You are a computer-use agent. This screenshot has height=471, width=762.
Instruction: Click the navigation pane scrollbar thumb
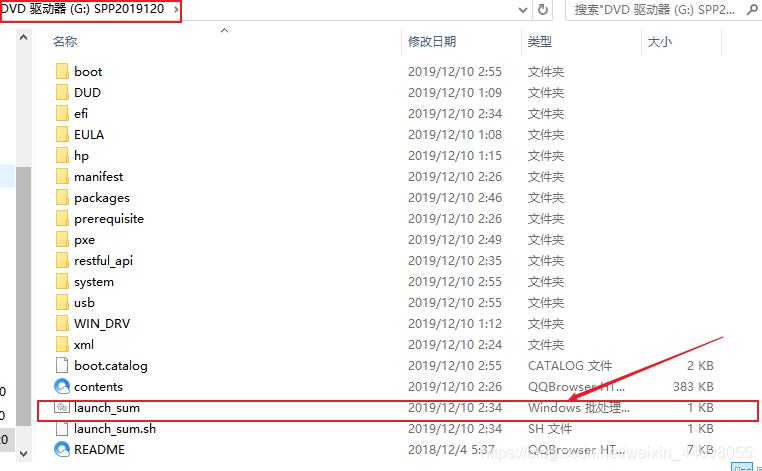[x=23, y=296]
